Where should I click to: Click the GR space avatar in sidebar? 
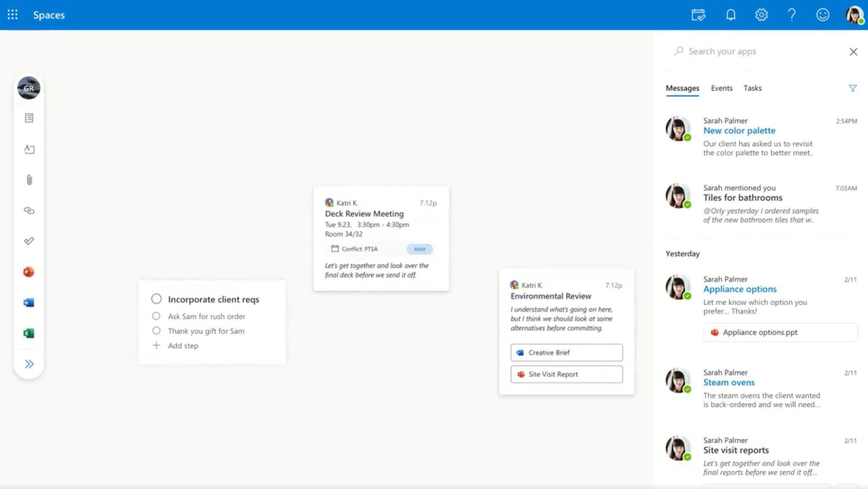pos(29,88)
